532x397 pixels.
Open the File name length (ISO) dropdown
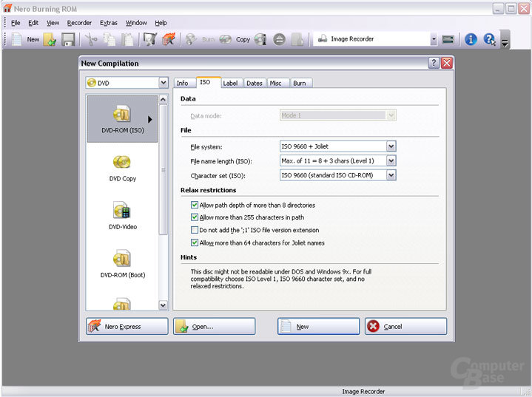click(391, 160)
